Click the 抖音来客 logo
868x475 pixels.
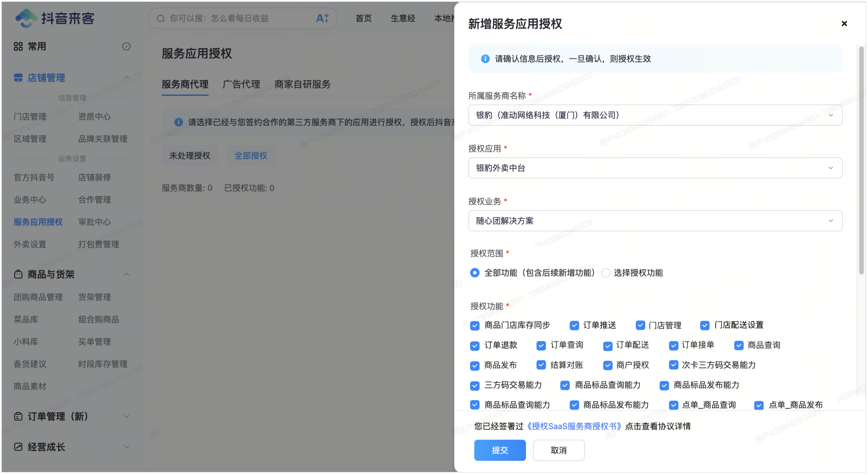pyautogui.click(x=55, y=18)
